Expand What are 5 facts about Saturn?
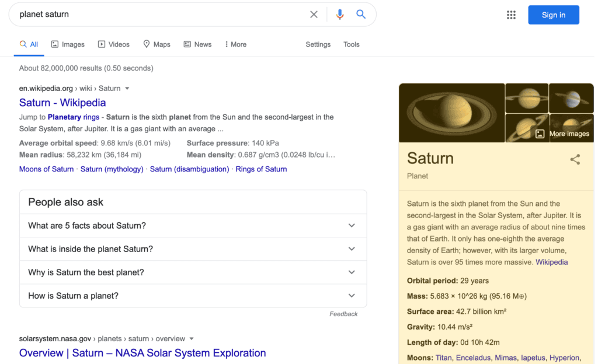Screen dimensions: 598x364 coord(193,226)
